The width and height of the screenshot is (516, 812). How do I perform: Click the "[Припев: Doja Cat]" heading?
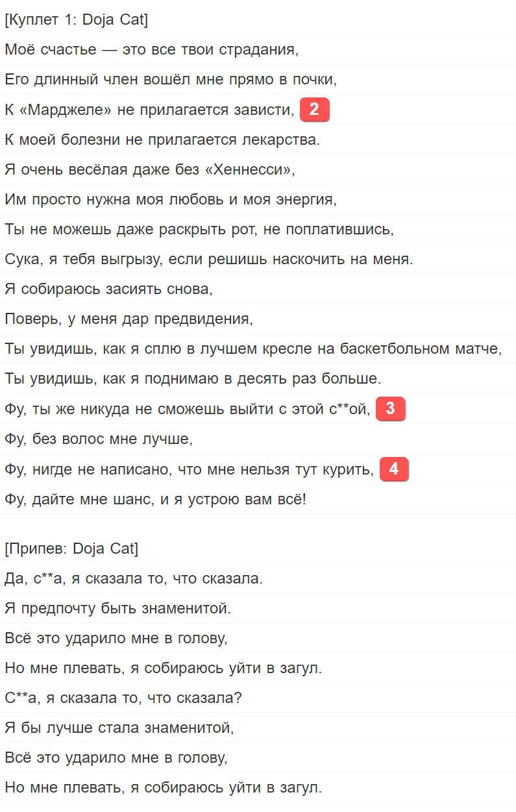point(71,548)
